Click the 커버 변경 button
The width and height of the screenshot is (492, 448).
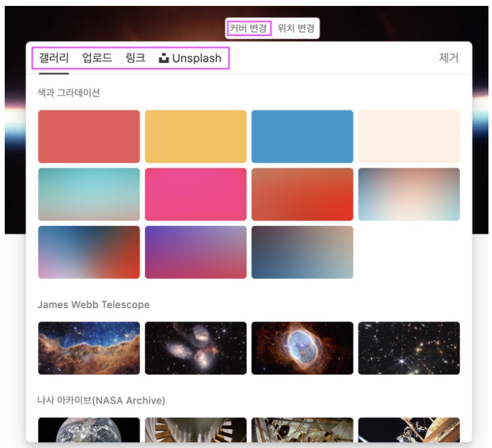pyautogui.click(x=248, y=28)
